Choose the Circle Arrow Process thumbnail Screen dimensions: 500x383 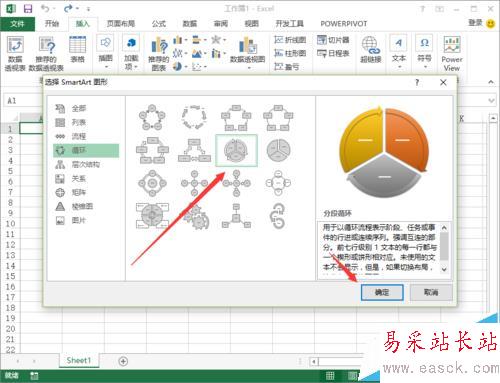click(x=278, y=216)
